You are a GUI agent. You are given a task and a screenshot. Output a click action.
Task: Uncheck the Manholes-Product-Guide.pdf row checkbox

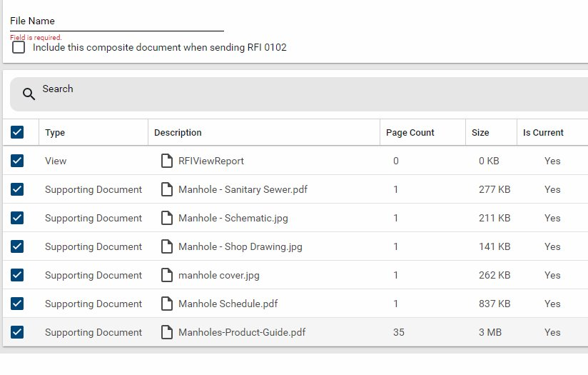coord(17,332)
